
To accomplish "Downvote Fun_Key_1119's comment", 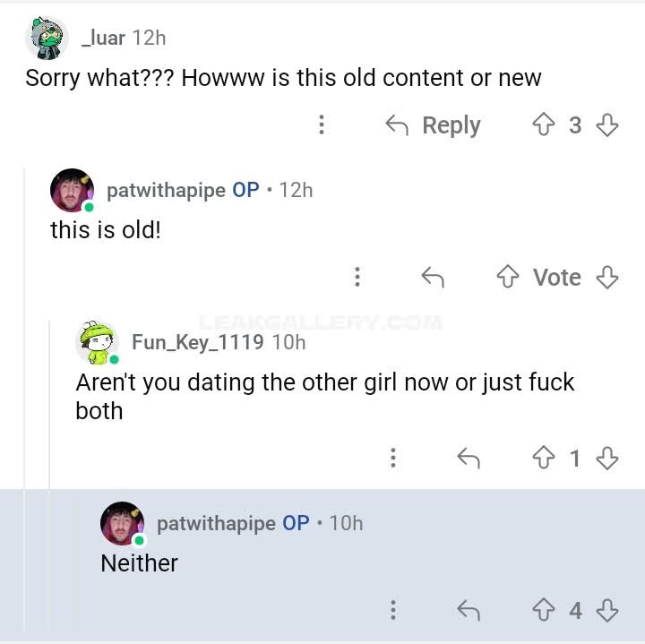I will coord(607,459).
